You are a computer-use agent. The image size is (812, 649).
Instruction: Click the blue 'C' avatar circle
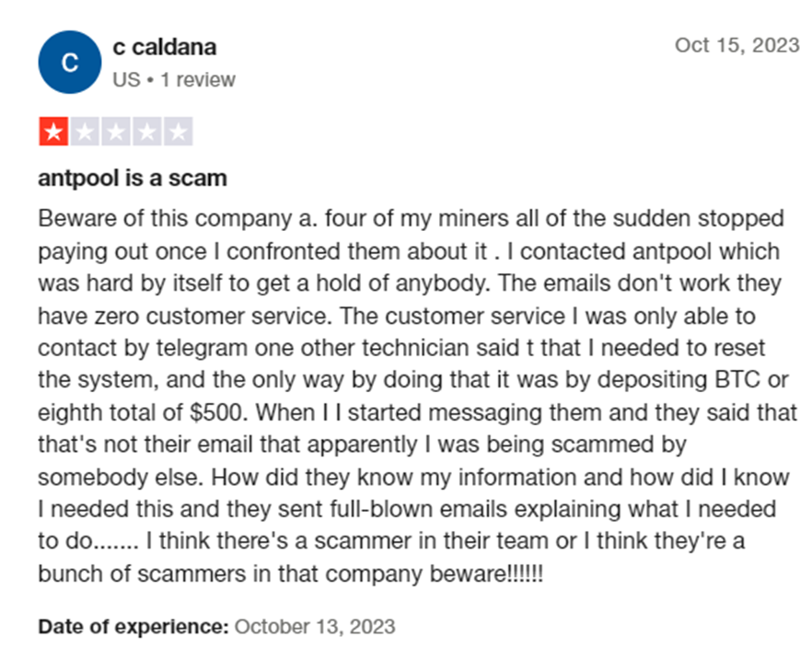coord(70,63)
